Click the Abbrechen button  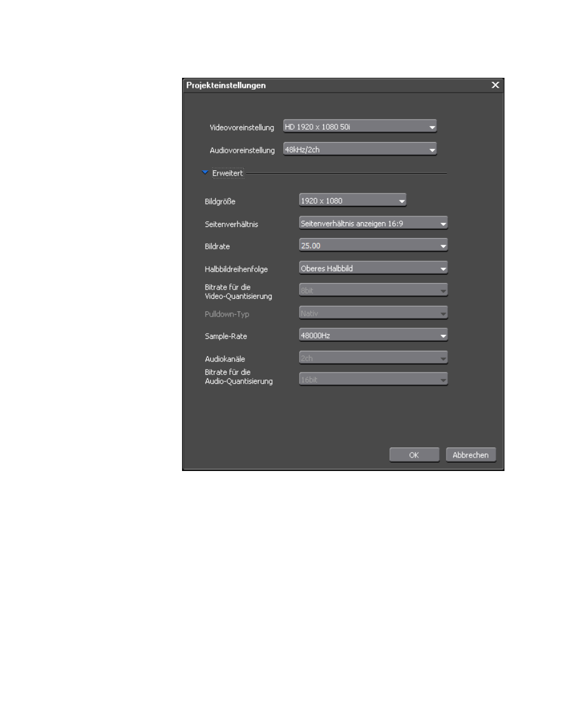tap(471, 455)
